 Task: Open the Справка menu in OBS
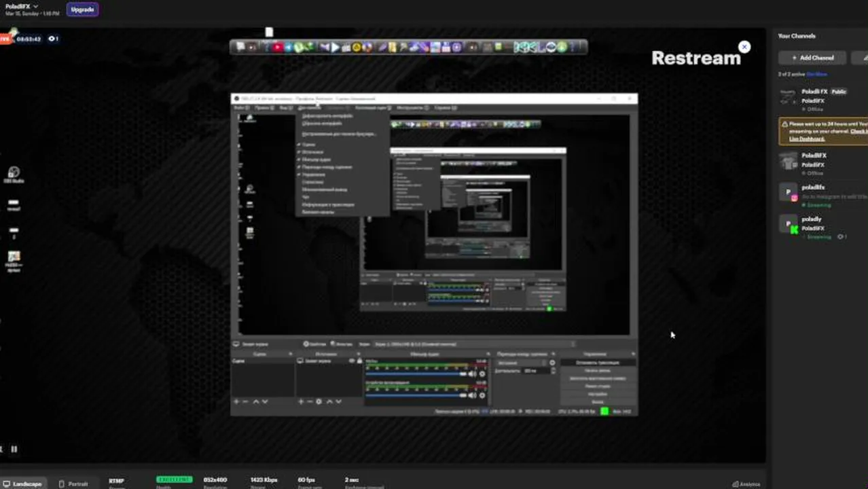tap(446, 108)
